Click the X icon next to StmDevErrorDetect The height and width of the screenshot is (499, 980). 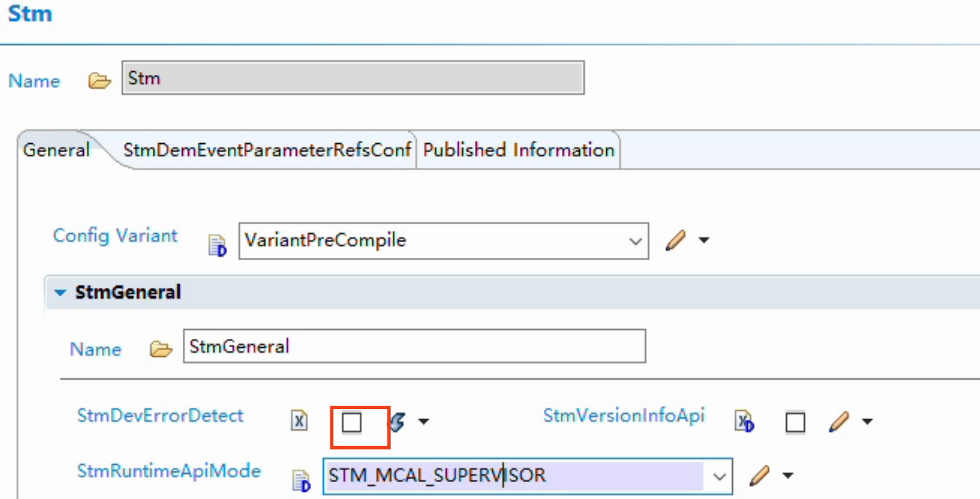point(299,420)
